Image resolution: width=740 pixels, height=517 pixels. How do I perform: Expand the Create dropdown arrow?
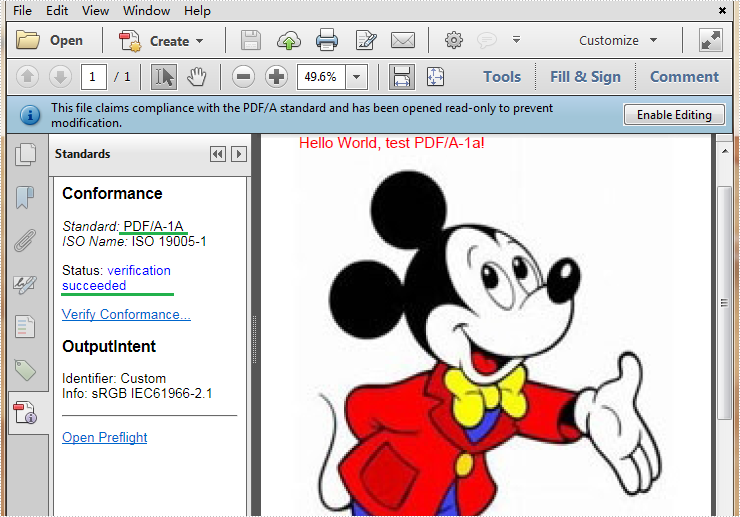200,41
